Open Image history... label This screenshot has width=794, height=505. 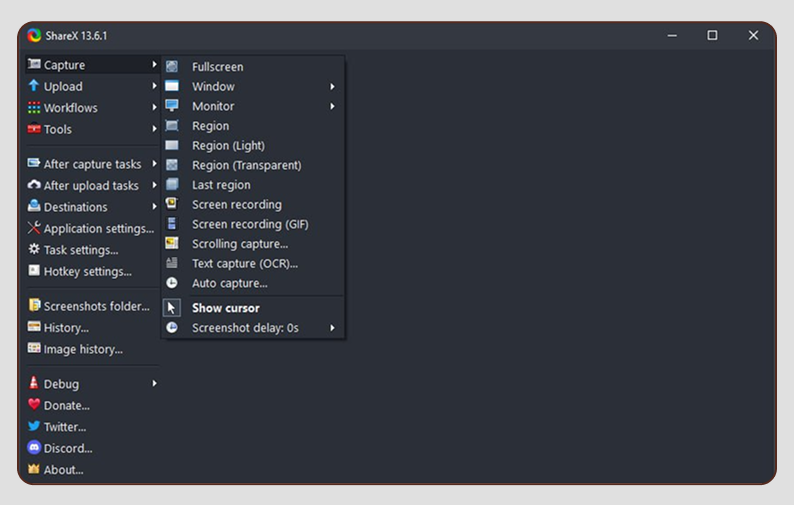tap(83, 349)
